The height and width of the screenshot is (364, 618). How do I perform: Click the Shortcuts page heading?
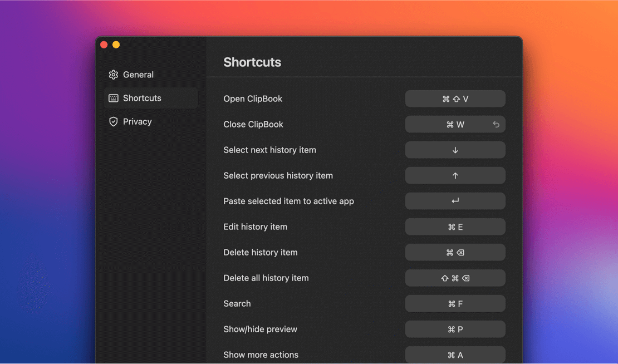click(x=252, y=62)
